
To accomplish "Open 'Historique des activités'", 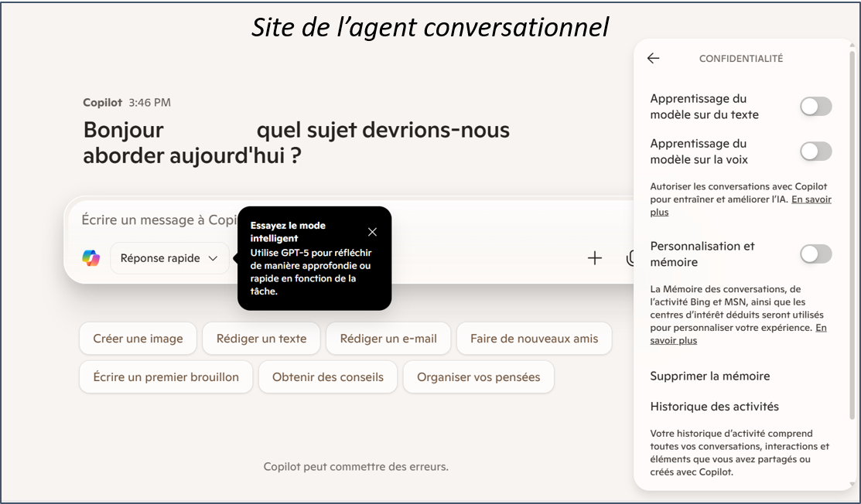I will coord(714,407).
